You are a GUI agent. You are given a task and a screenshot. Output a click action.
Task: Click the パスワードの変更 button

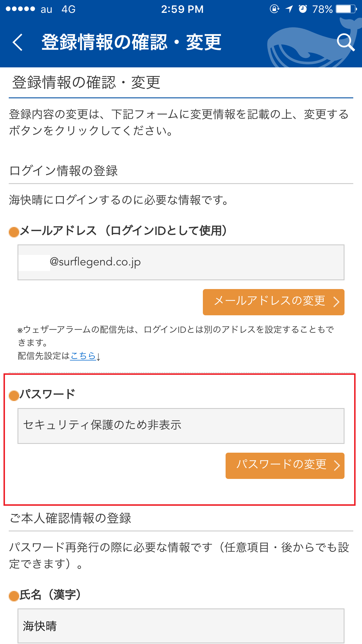click(x=285, y=466)
